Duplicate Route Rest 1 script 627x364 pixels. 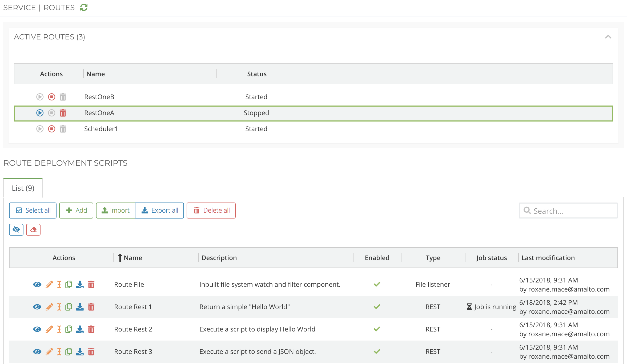pyautogui.click(x=69, y=307)
